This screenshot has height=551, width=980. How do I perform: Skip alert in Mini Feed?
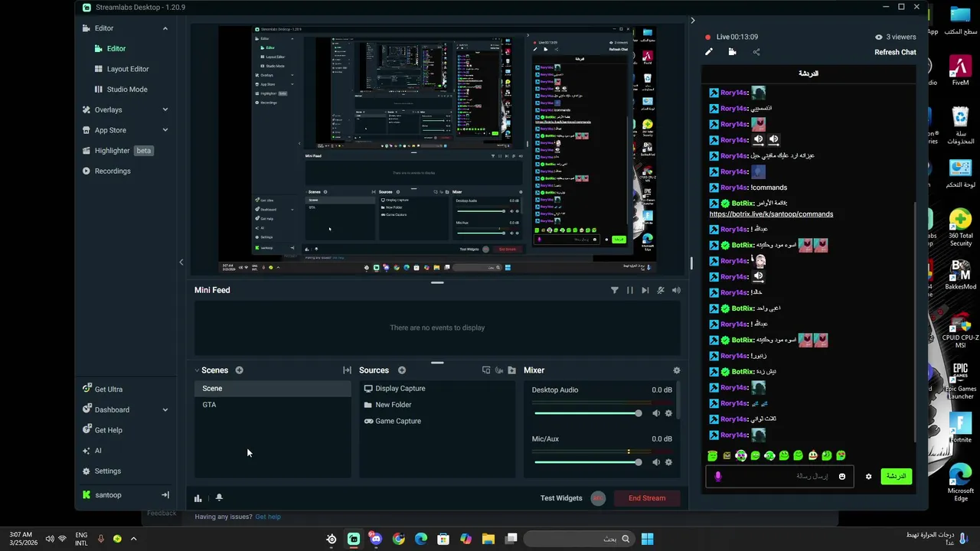click(645, 290)
